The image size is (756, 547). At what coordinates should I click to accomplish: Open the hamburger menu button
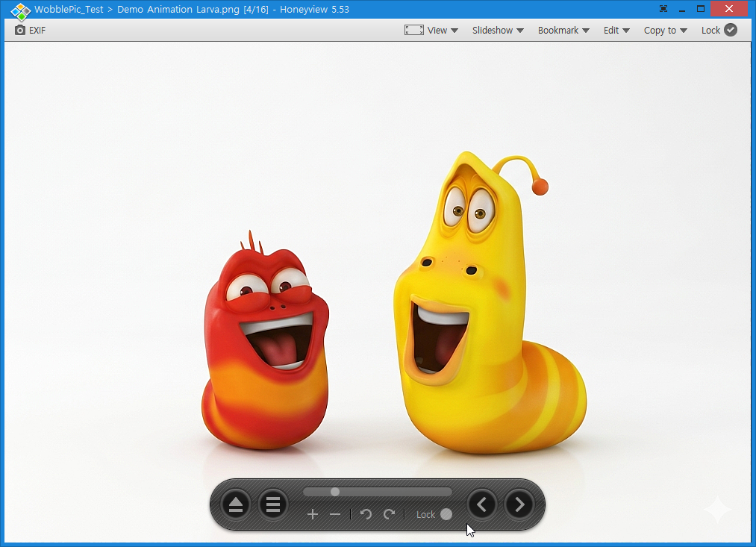click(273, 504)
